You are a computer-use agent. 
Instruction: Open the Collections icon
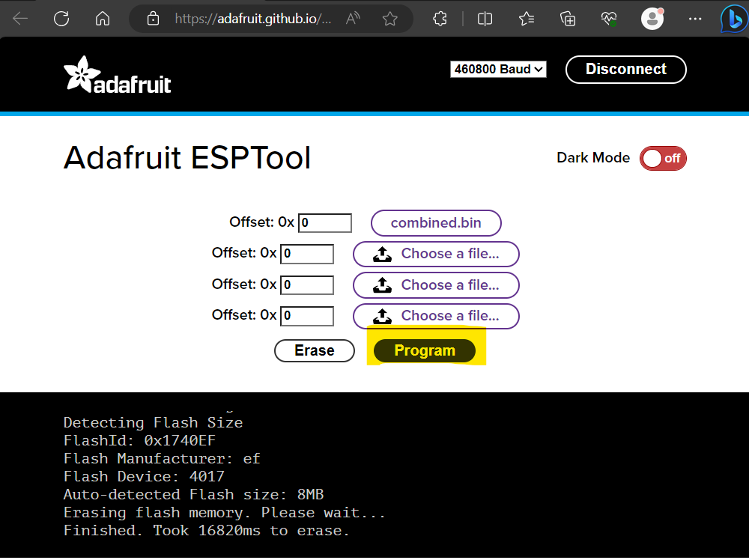(568, 19)
